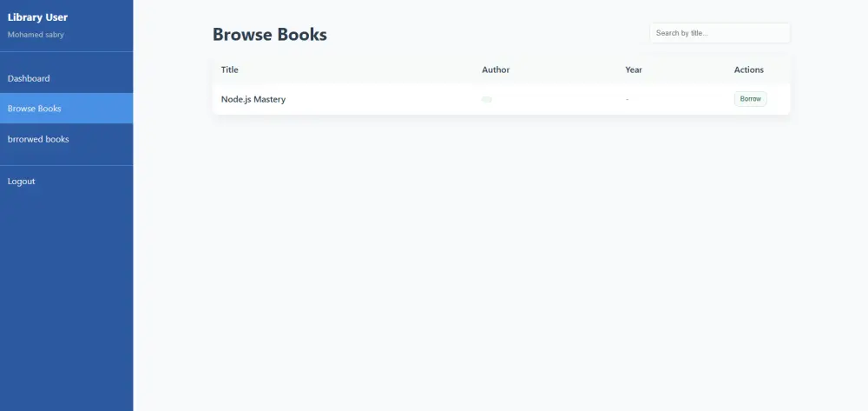
Task: Click the Browse Books page heading
Action: pyautogui.click(x=270, y=35)
